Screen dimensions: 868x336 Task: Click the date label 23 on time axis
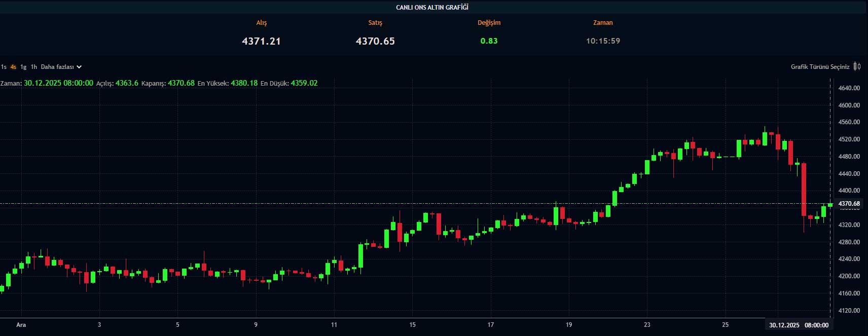(647, 325)
